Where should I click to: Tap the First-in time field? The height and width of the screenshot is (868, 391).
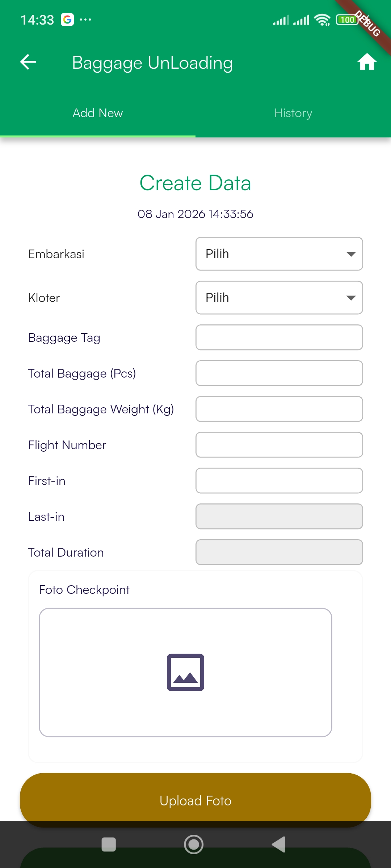pos(279,481)
